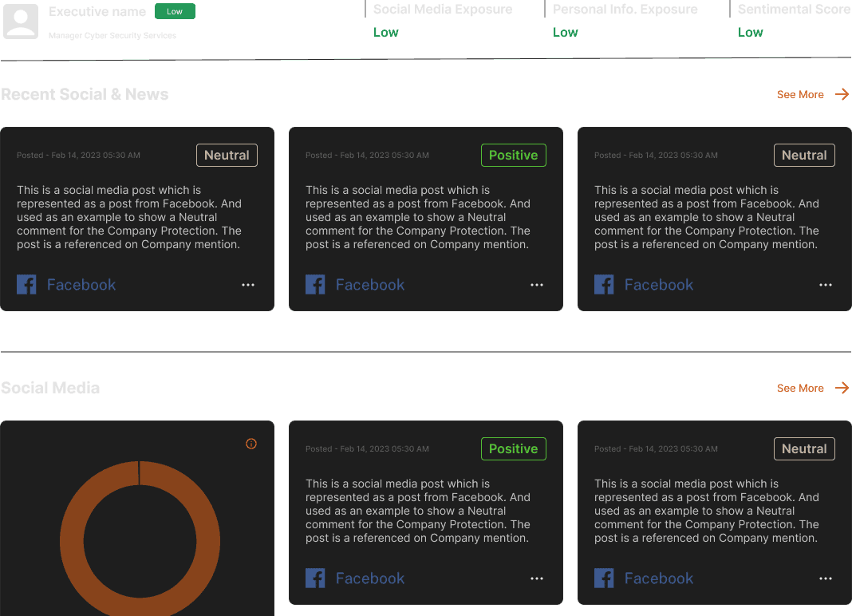
Task: Click Facebook logo on second Recent Social card
Action: pyautogui.click(x=315, y=284)
